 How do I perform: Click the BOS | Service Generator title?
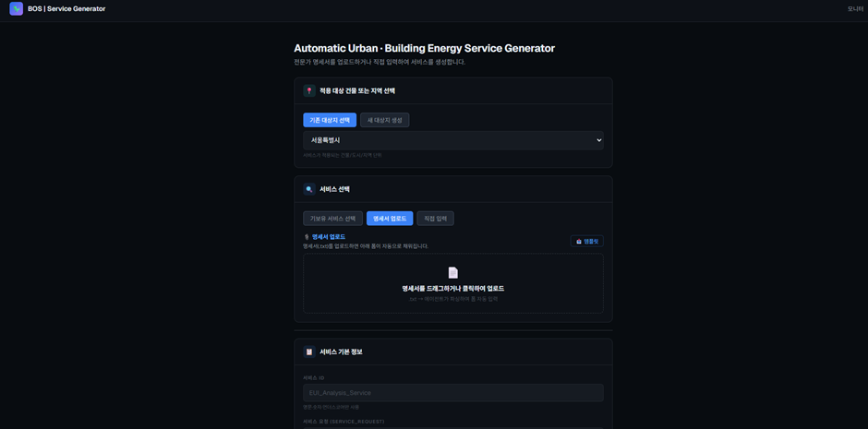(x=66, y=9)
